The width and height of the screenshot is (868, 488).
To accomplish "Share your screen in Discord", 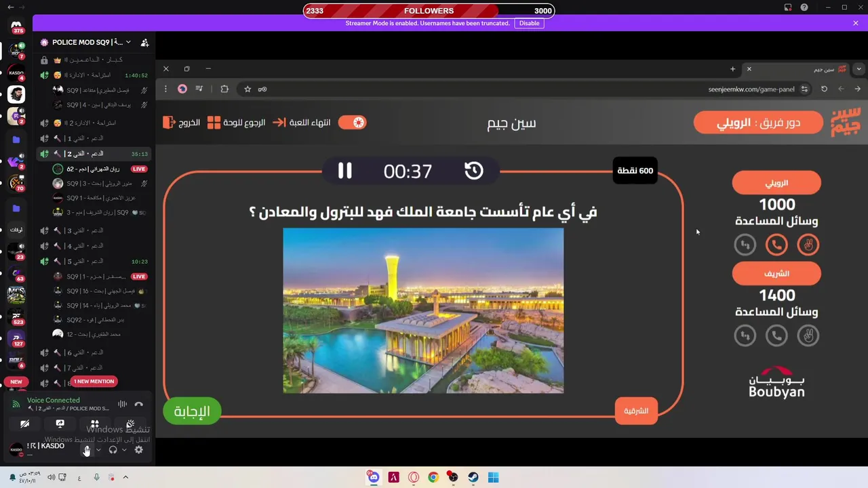I will [60, 424].
